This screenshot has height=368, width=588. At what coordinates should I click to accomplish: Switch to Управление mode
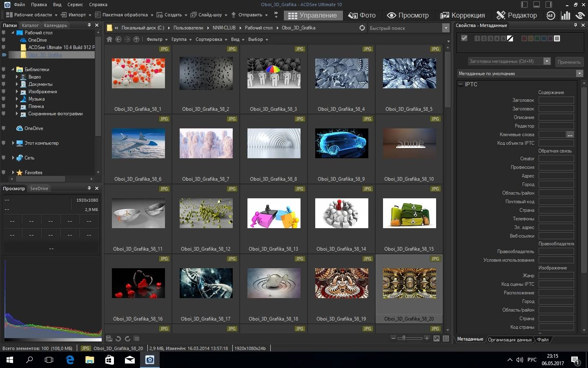(x=312, y=16)
